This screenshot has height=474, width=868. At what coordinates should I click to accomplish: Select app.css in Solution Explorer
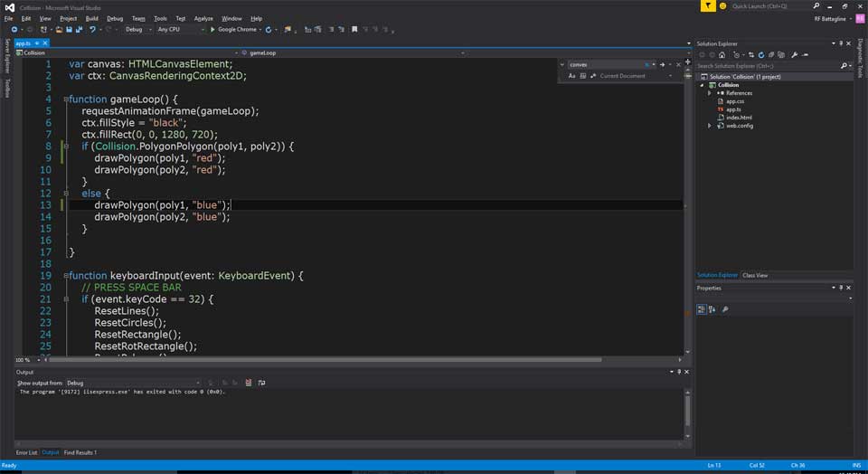734,101
